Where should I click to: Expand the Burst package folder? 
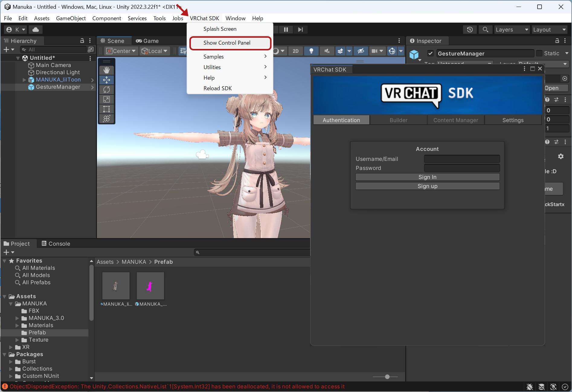coord(11,362)
